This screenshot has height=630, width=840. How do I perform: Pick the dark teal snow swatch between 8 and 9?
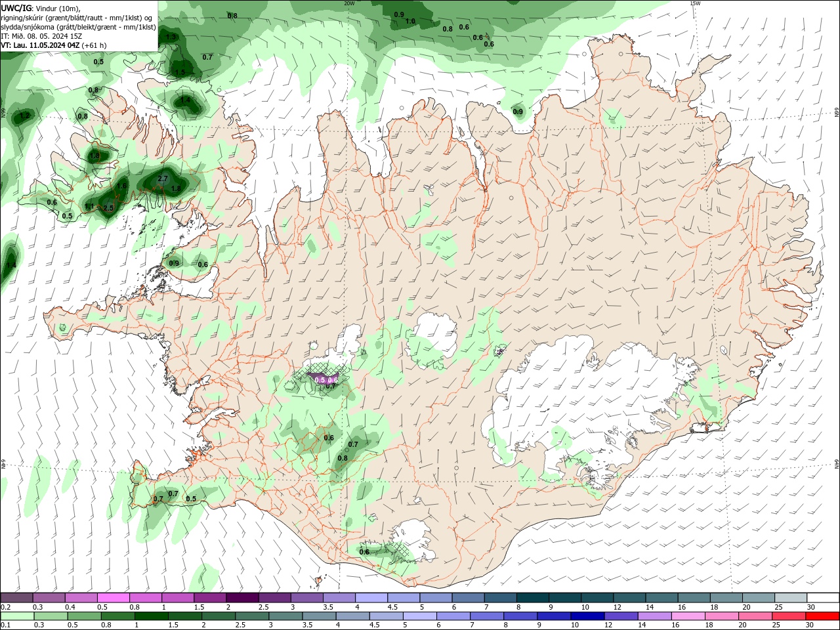pyautogui.click(x=532, y=598)
